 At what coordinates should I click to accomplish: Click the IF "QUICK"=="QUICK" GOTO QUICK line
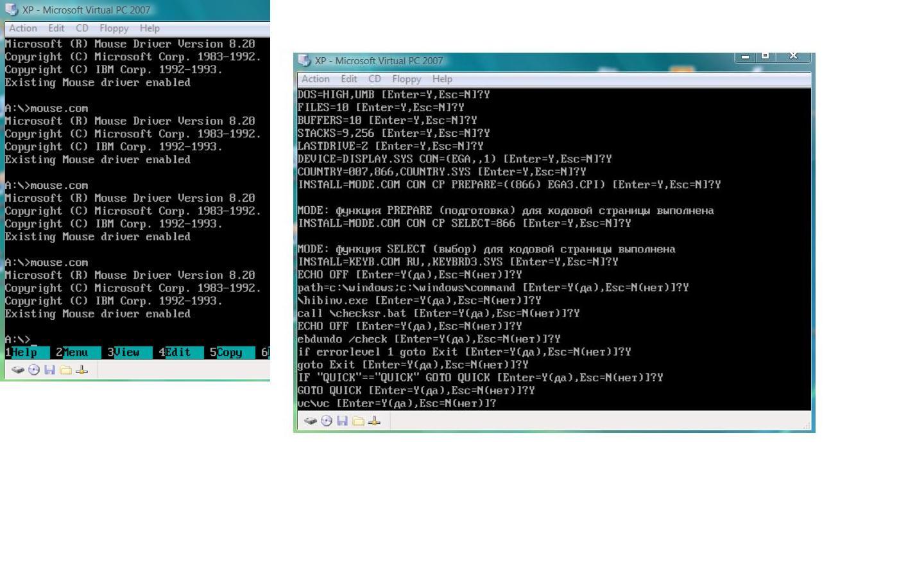coord(480,378)
